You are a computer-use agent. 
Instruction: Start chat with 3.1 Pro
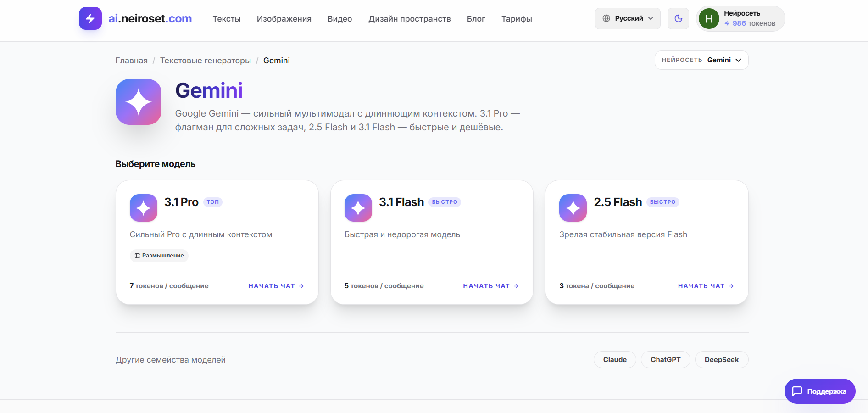coord(276,286)
